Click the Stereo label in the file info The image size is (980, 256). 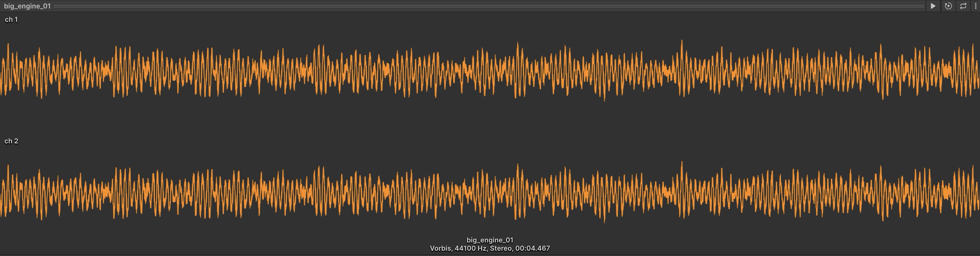(501, 248)
